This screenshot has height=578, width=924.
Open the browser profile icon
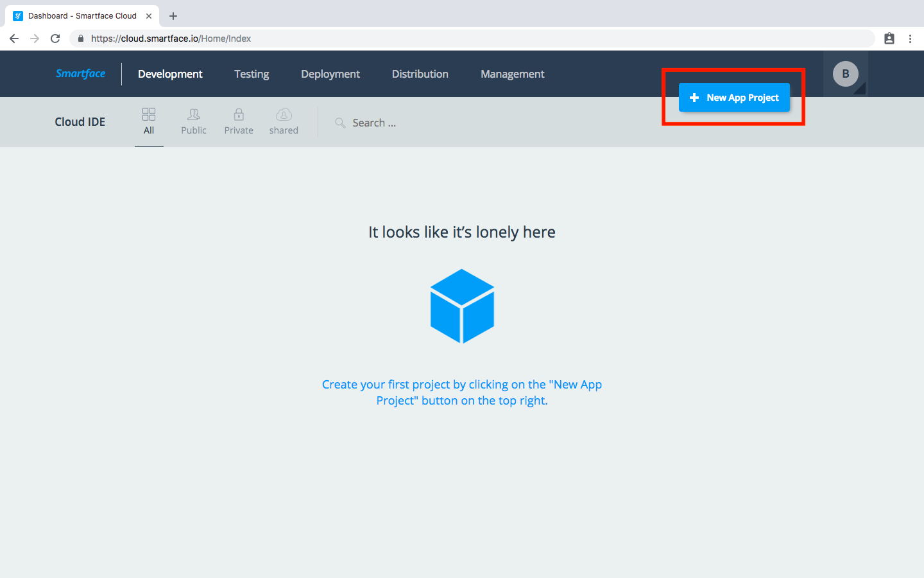pyautogui.click(x=889, y=39)
